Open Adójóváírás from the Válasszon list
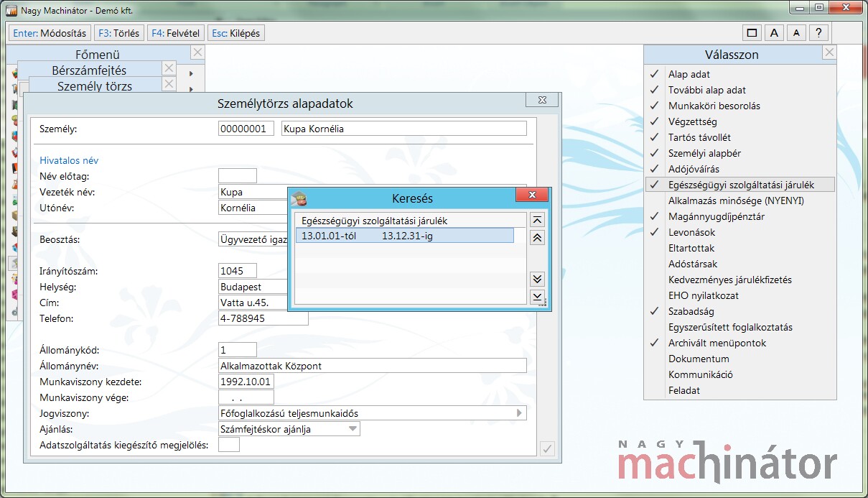The width and height of the screenshot is (868, 498). [740, 169]
